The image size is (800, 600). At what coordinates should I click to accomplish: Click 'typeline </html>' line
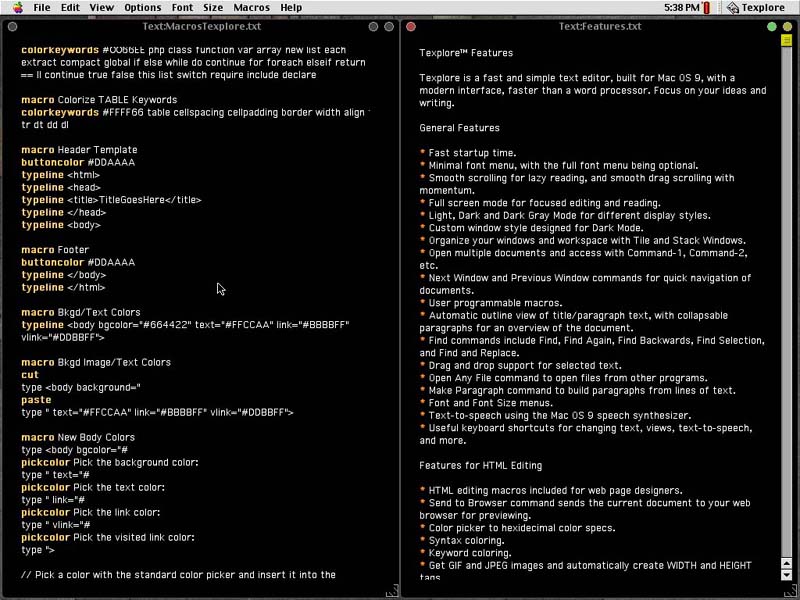pos(63,287)
